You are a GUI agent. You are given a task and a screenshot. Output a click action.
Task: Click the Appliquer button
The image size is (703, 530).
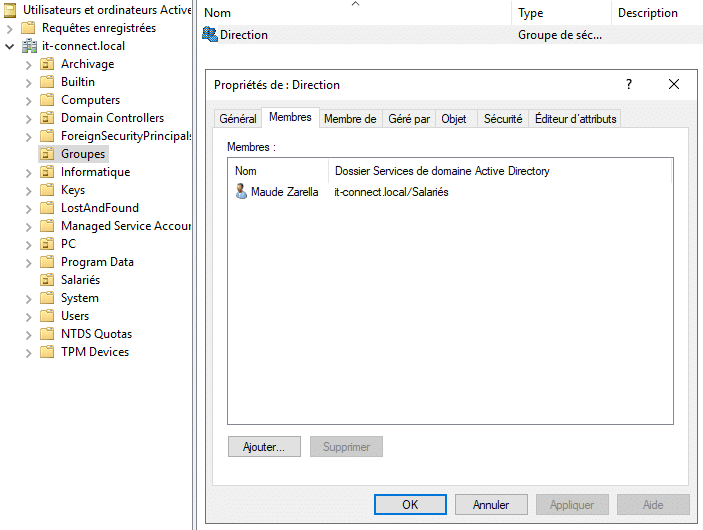(x=572, y=504)
